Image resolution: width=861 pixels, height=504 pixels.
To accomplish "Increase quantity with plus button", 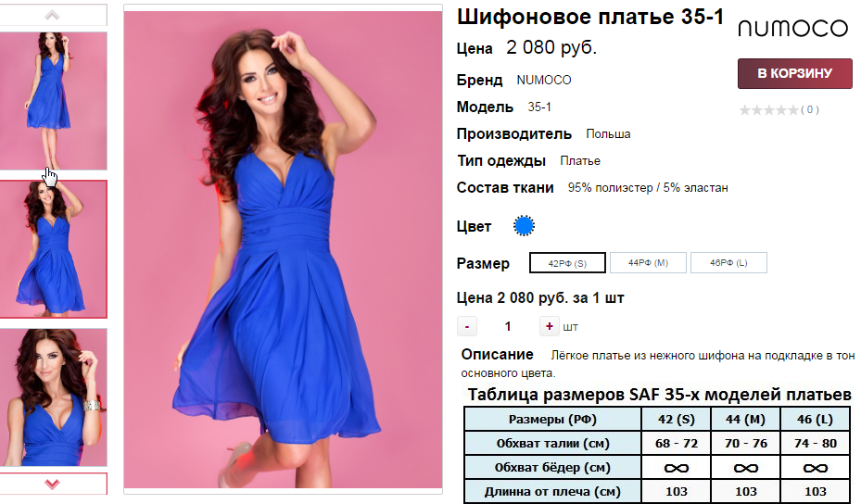I will [549, 326].
